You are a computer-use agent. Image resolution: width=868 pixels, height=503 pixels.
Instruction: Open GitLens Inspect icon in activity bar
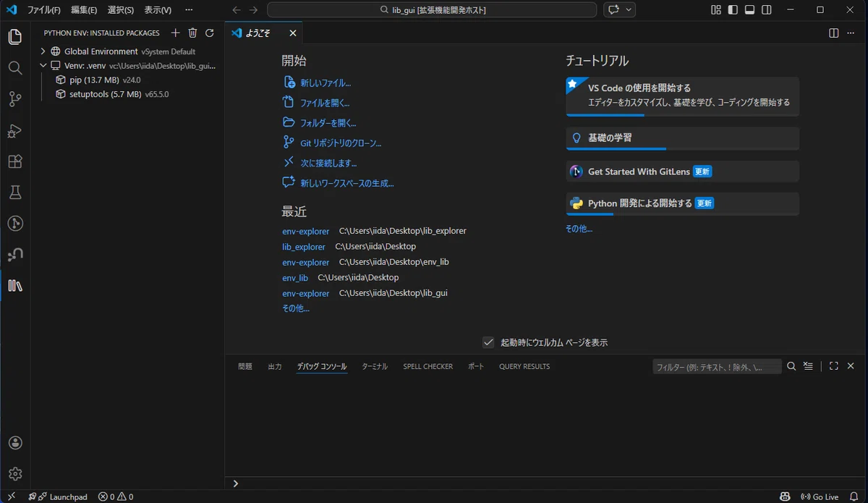point(15,255)
